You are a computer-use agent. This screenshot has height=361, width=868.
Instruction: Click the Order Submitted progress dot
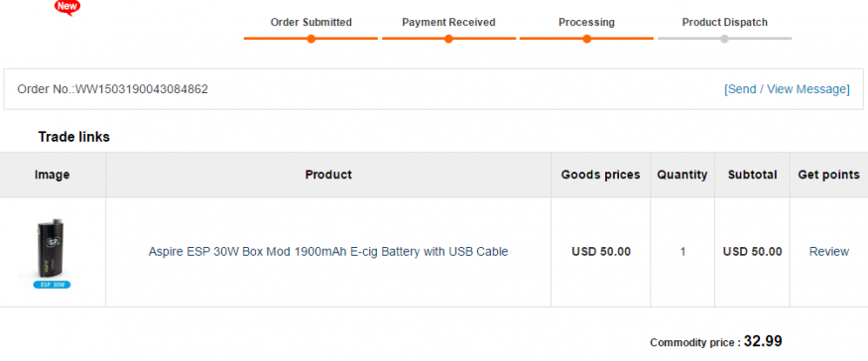tap(311, 39)
